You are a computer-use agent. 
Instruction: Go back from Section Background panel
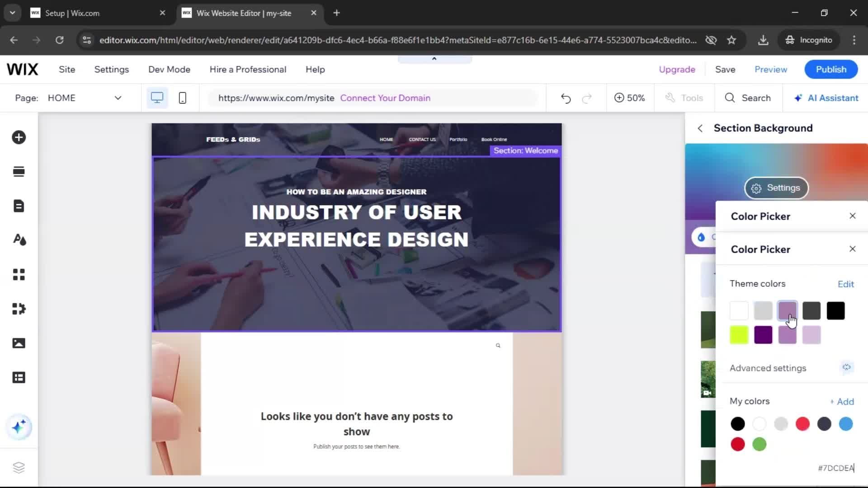(x=700, y=128)
